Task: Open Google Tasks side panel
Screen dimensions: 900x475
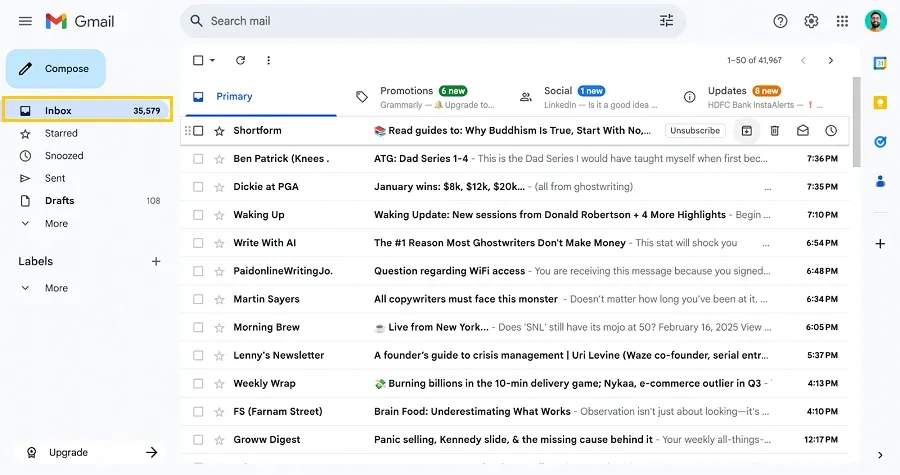Action: [x=880, y=142]
